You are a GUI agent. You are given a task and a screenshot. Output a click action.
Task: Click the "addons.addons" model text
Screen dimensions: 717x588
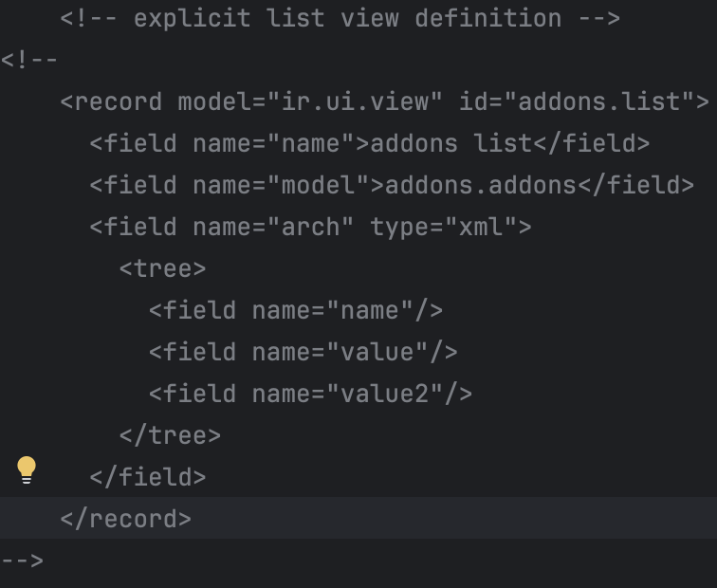coord(481,185)
